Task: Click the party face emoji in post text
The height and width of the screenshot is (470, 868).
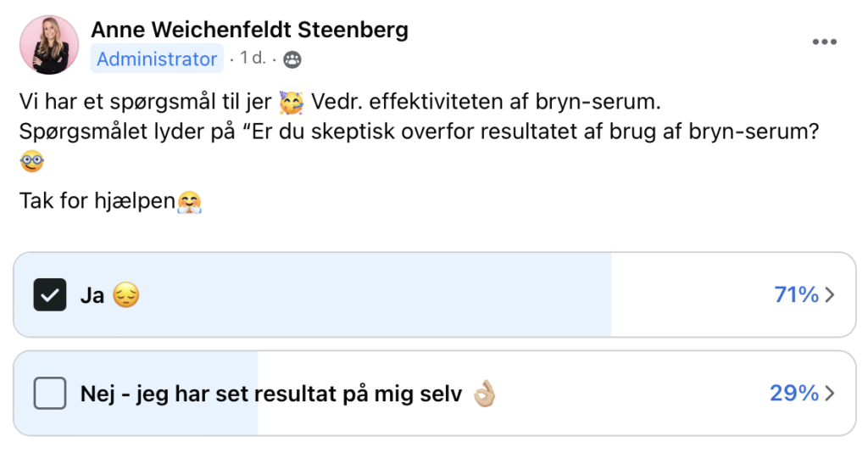Action: click(x=292, y=102)
